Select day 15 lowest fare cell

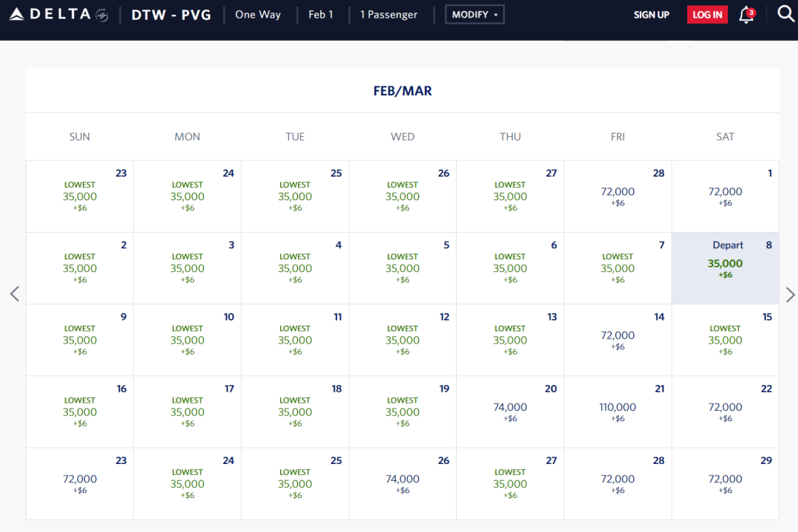point(726,340)
